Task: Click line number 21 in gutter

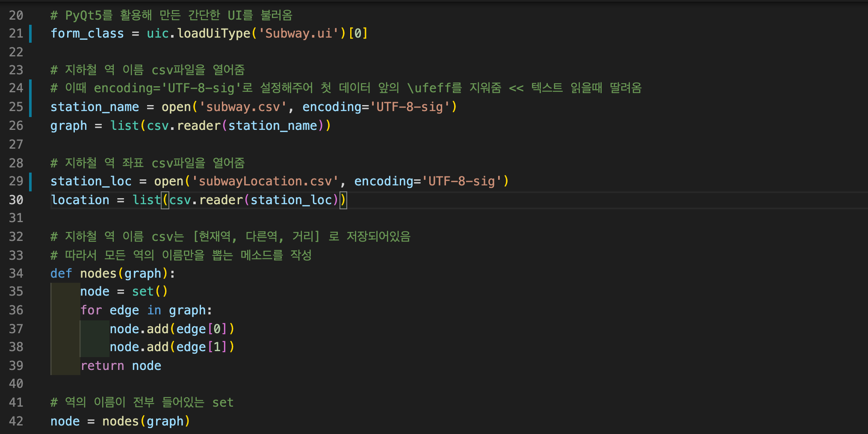Action: coord(16,33)
